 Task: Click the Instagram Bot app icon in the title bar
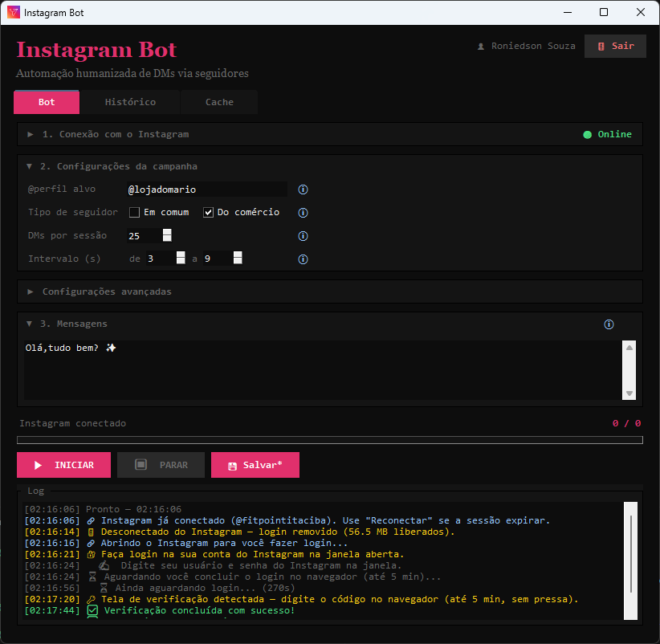(x=14, y=12)
